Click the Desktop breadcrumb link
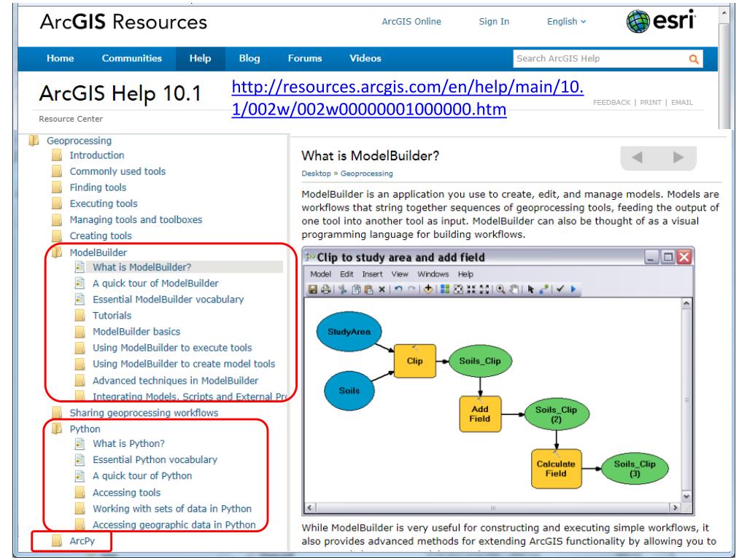This screenshot has height=560, width=747. [316, 174]
